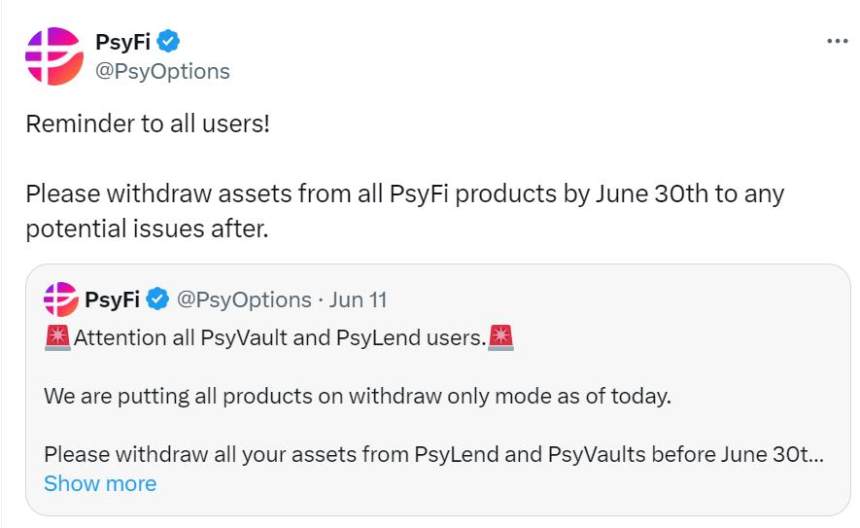Click the "Attention all PsyVault and PsyLend users" line
Screen dimensions: 860x528
click(x=278, y=338)
